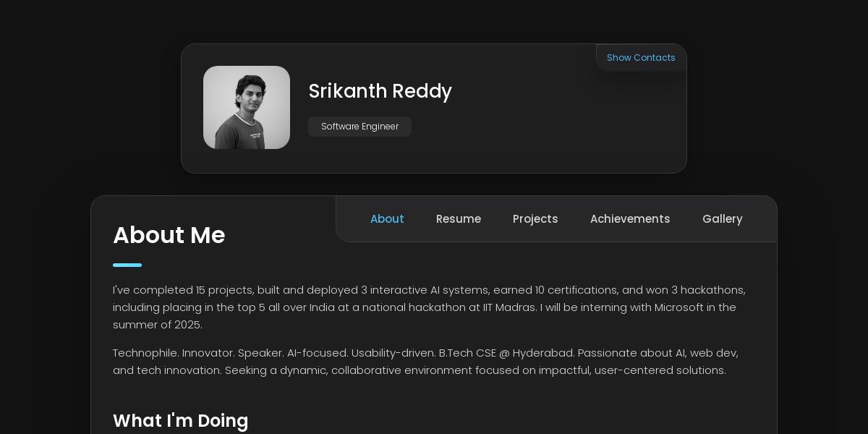Open the Gallery tab
This screenshot has width=868, height=434.
(x=722, y=219)
